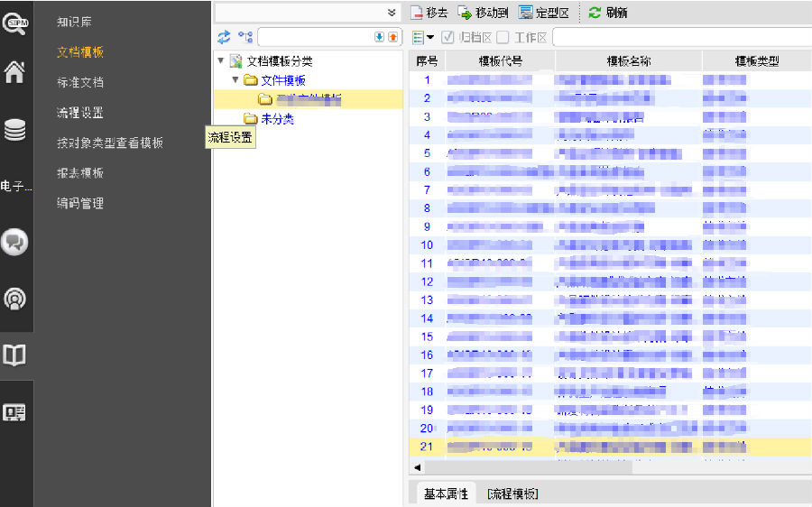
Task: Open 编码管理 menu item
Action: point(80,203)
